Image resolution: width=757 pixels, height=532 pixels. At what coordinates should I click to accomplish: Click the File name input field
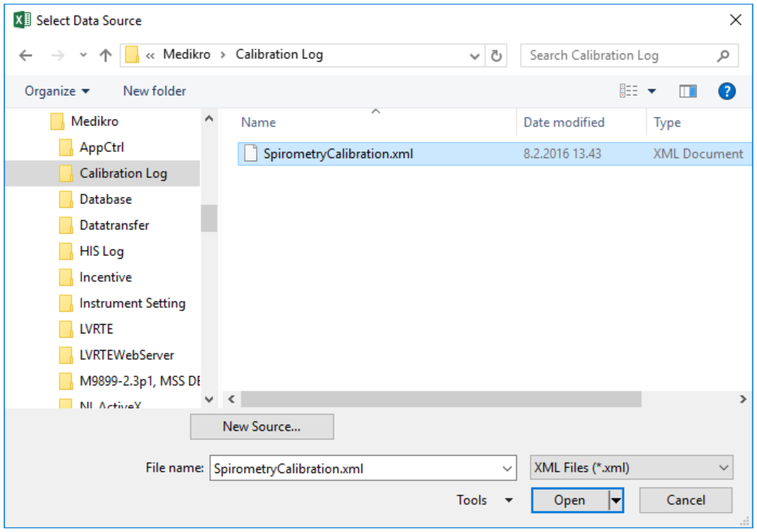click(357, 468)
